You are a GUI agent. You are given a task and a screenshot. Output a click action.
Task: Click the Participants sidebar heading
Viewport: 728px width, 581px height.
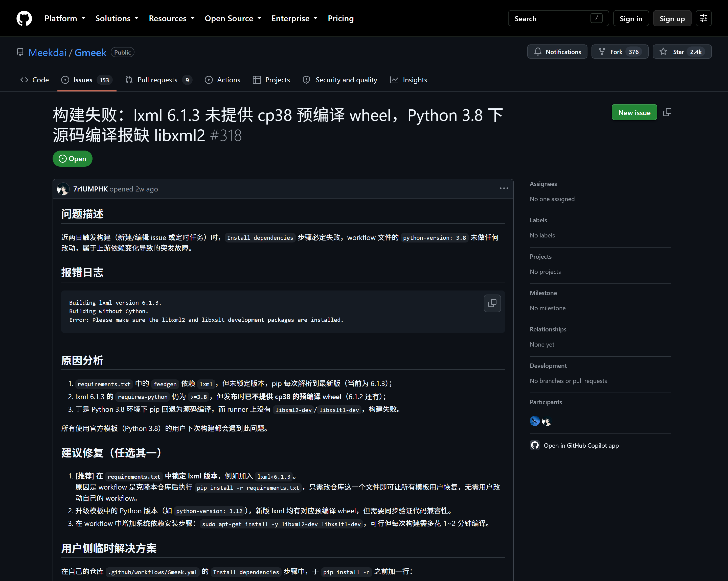click(546, 402)
